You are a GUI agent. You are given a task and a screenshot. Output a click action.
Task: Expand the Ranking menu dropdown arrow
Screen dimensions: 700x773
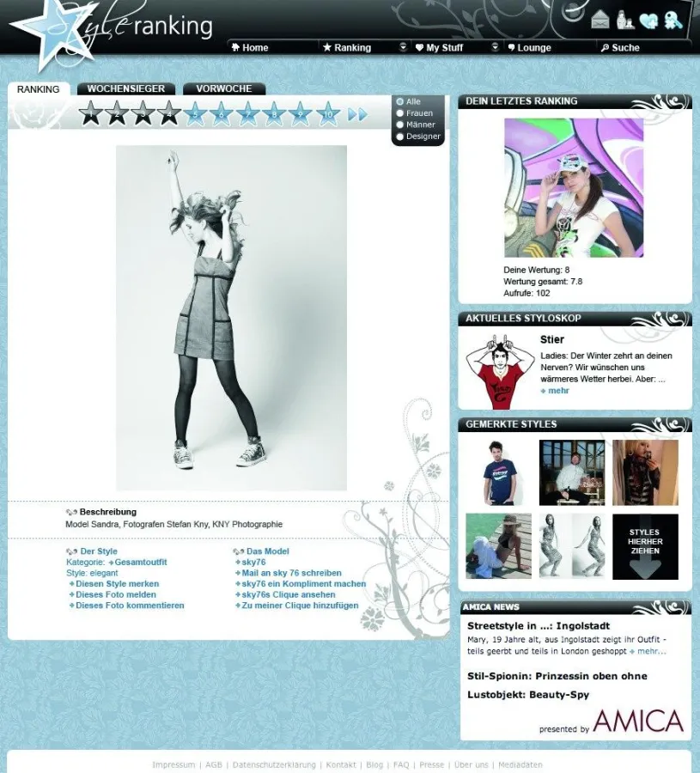tap(401, 47)
